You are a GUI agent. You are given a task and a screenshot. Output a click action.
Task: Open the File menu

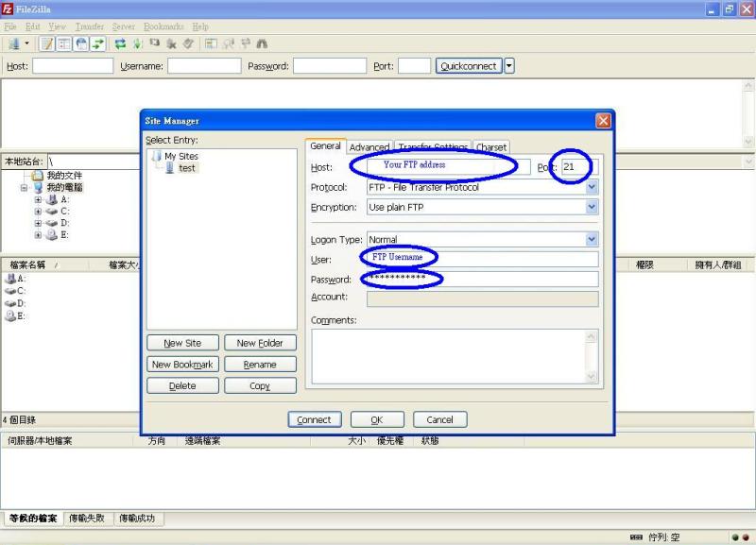[10, 26]
